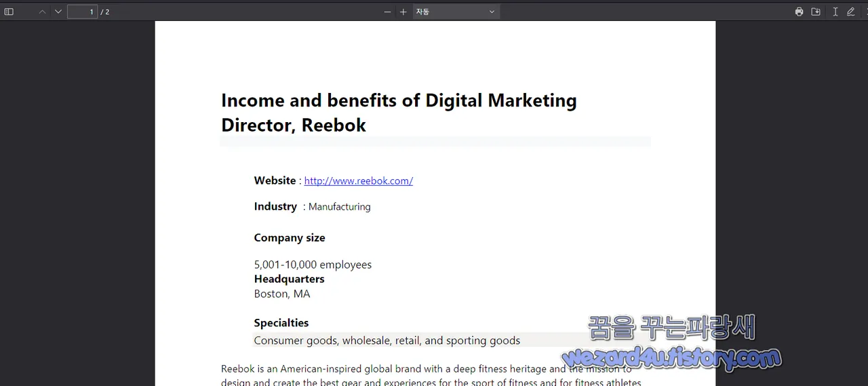Go to the next page arrow
This screenshot has width=868, height=386.
58,12
